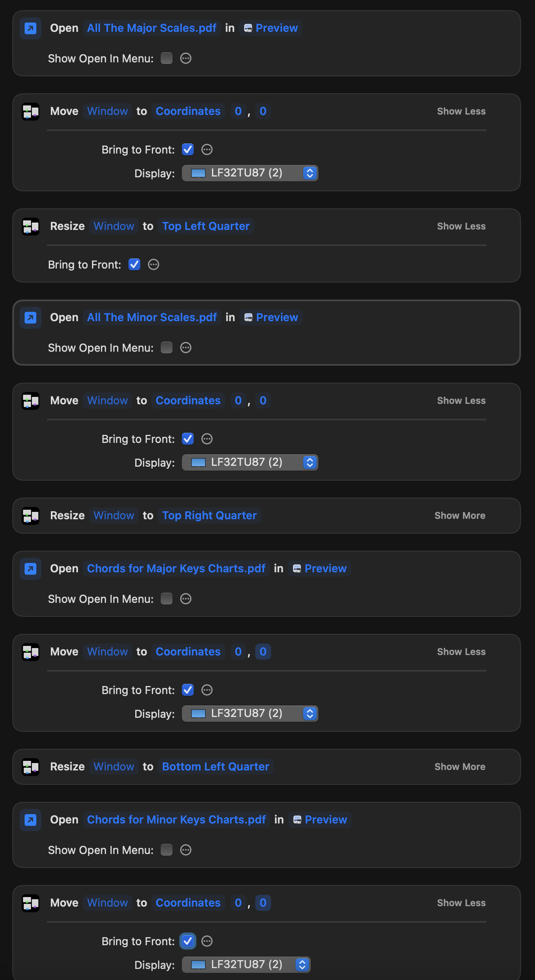535x980 pixels.
Task: Click the Resize Top Left Quarter action icon
Action: [x=31, y=227]
